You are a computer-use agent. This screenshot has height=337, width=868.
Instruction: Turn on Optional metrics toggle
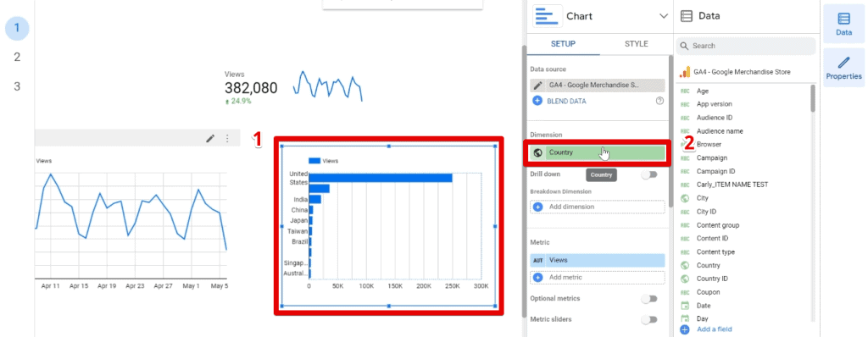click(x=648, y=299)
